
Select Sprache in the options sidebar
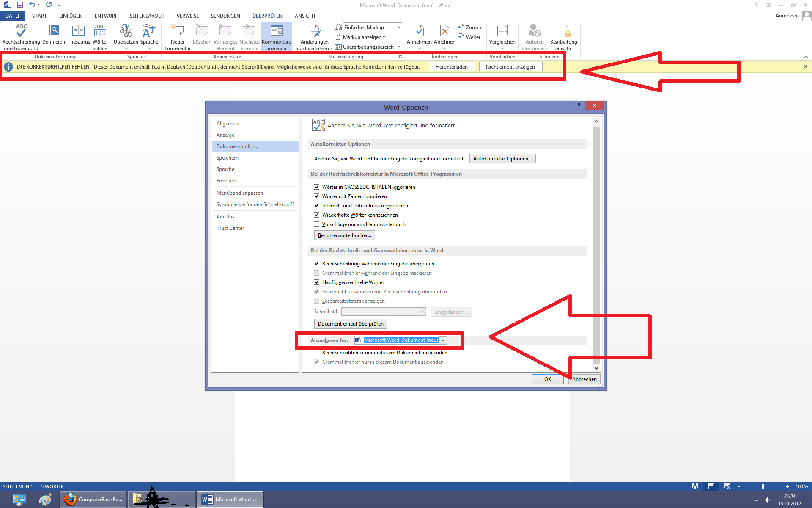click(225, 169)
